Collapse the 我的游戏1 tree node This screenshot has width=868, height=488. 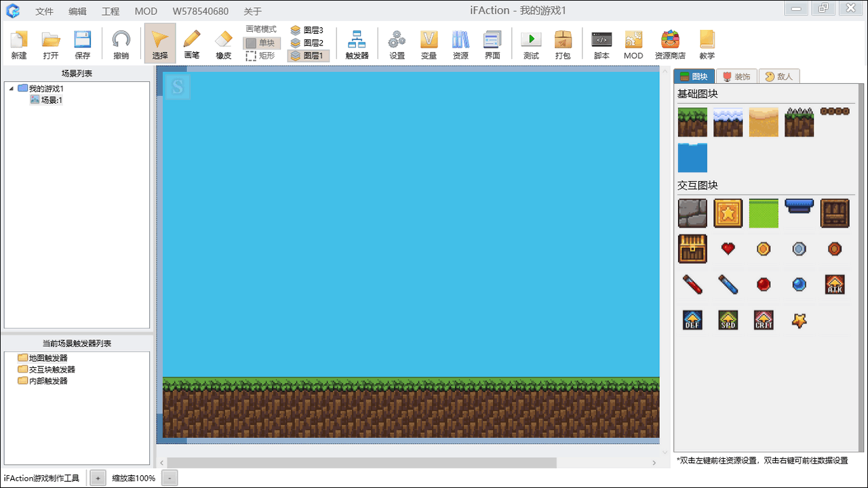[x=11, y=89]
